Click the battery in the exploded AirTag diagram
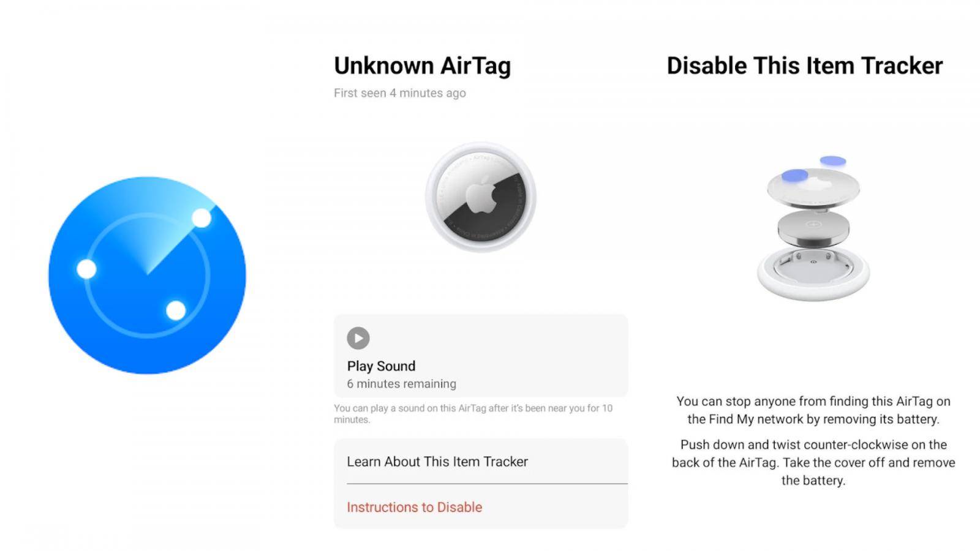Image resolution: width=980 pixels, height=551 pixels. click(813, 228)
